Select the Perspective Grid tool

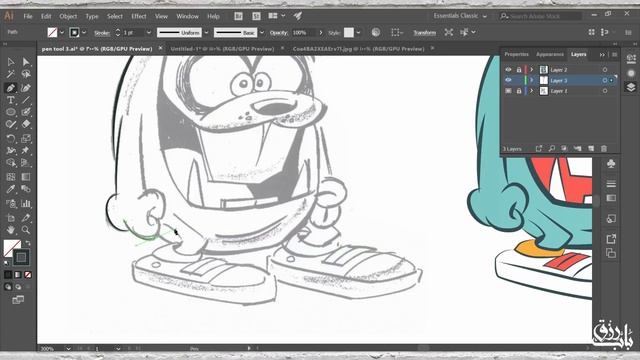26,163
